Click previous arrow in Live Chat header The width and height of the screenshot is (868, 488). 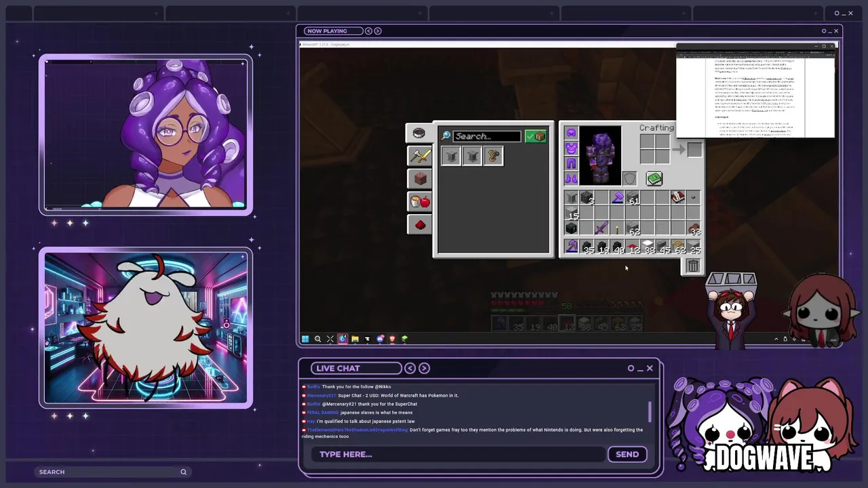click(x=410, y=368)
